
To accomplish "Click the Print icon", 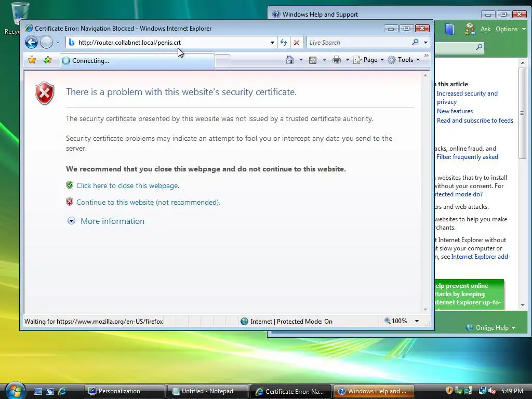I will [x=337, y=60].
